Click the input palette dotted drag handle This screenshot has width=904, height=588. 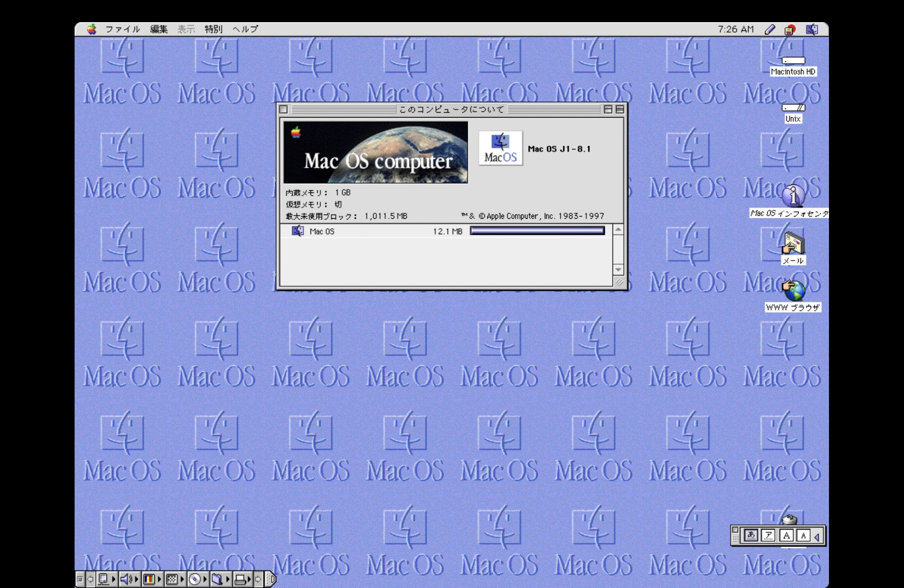(x=735, y=539)
